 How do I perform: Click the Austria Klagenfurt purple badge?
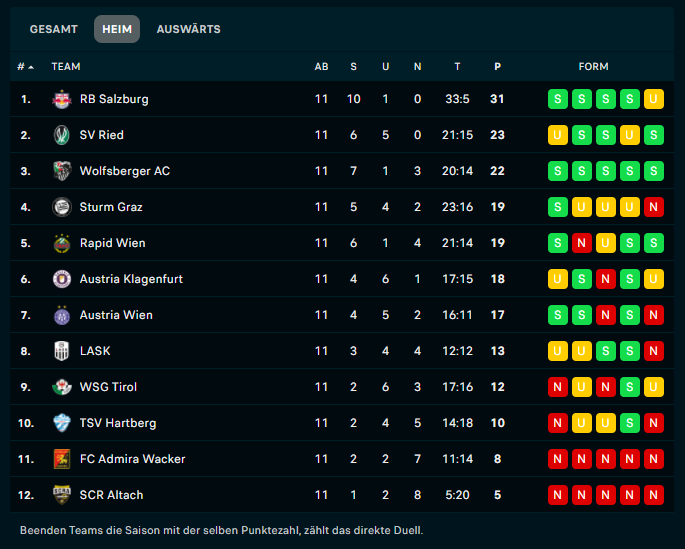(x=62, y=279)
